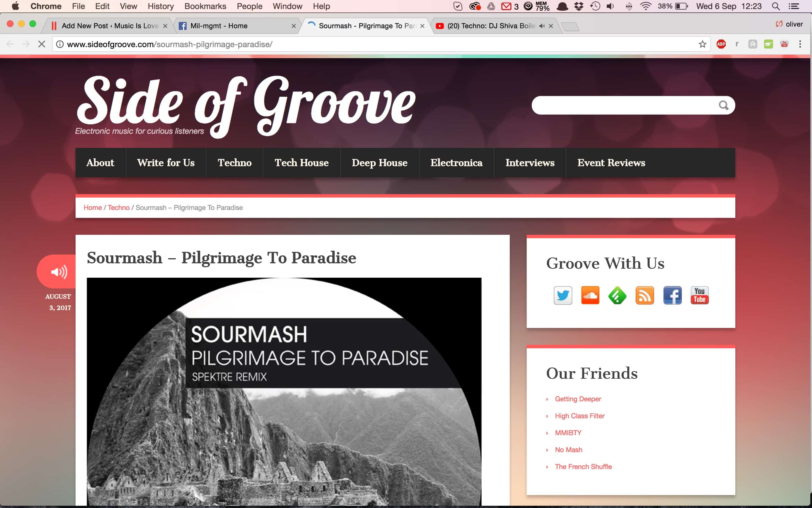
Task: Click the back navigation arrow
Action: tap(10, 44)
